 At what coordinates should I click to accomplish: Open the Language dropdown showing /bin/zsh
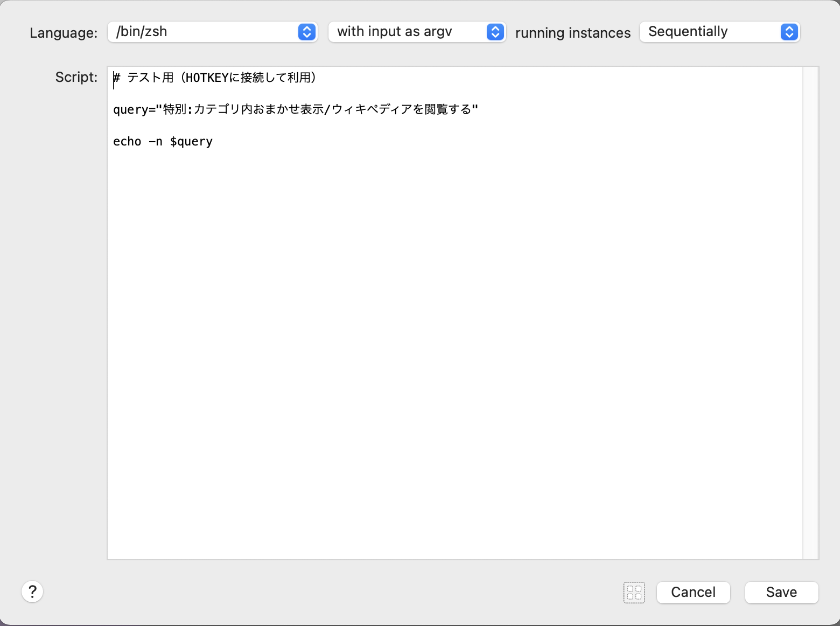tap(213, 32)
